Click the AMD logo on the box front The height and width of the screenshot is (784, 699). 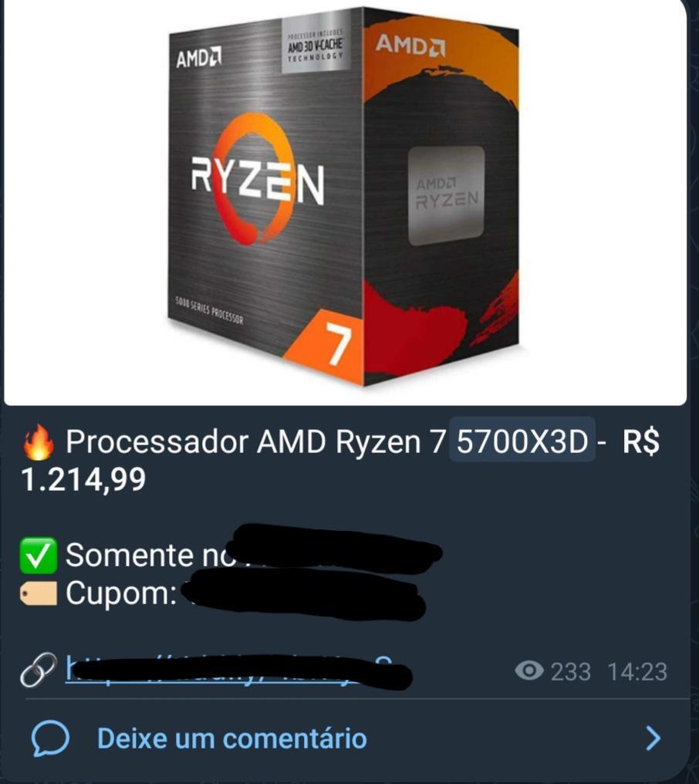(x=198, y=58)
